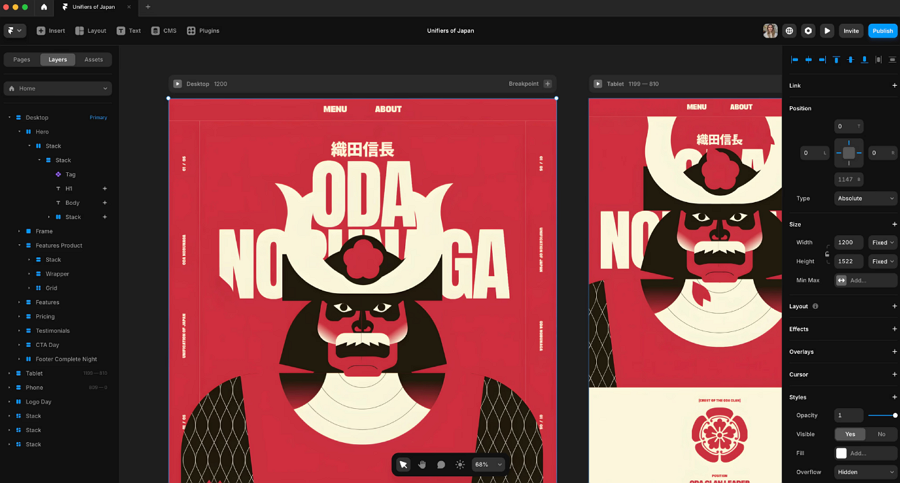Toggle the light/dark canvas mode icon
This screenshot has height=483, width=900.
(460, 465)
